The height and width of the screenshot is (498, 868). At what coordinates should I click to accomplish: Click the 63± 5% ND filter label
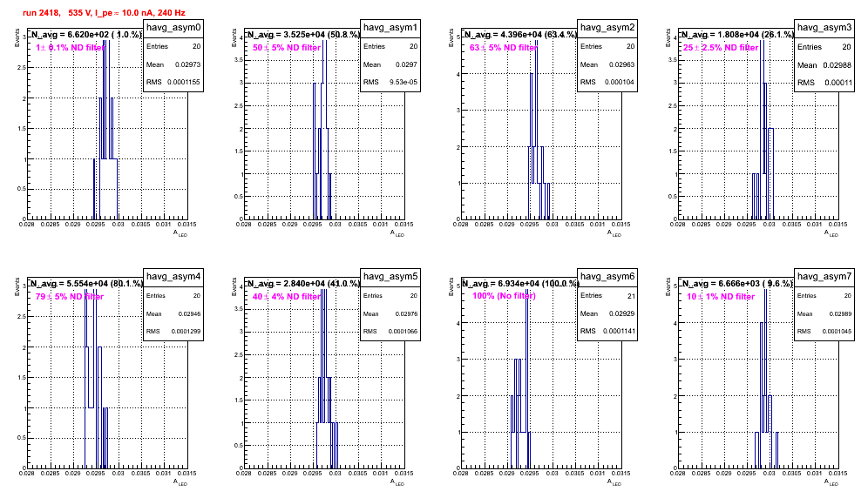point(504,48)
